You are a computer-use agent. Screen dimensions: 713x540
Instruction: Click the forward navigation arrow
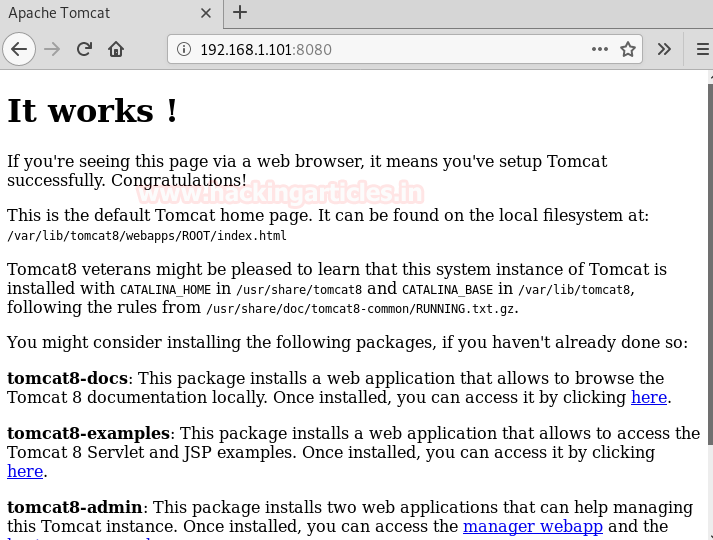[52, 49]
